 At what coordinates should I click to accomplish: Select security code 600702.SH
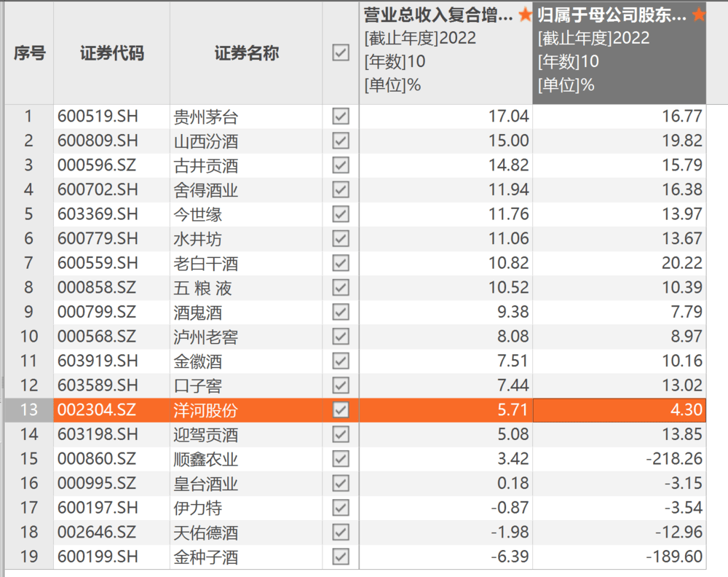pyautogui.click(x=98, y=189)
